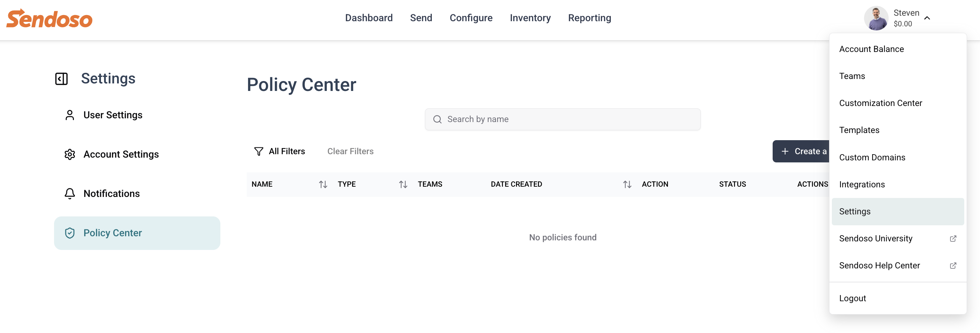
Task: Select Settings in the user menu
Action: tap(898, 211)
